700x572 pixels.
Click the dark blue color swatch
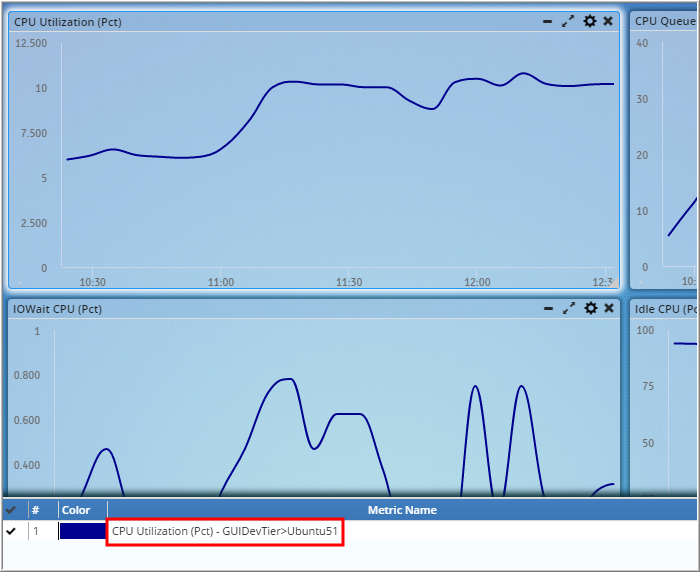(x=82, y=531)
